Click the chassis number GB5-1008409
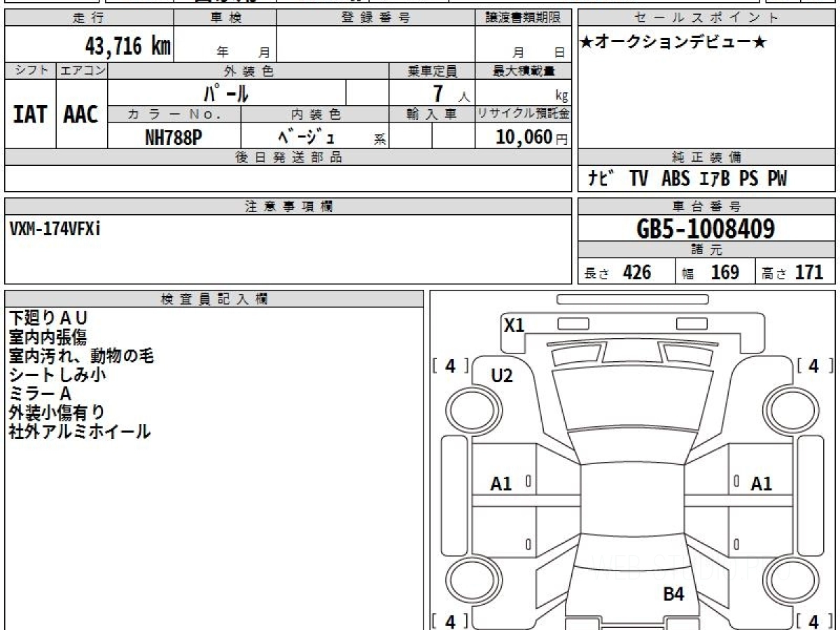 pos(706,229)
